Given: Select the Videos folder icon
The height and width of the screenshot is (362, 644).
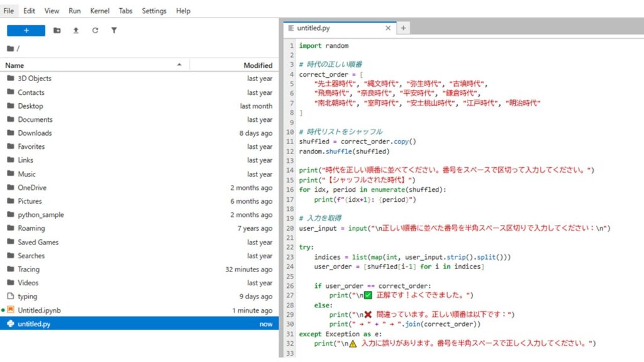Looking at the screenshot, I should [x=11, y=282].
